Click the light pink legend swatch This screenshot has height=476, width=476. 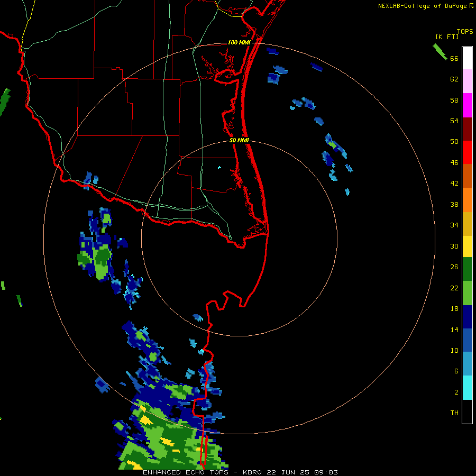(467, 81)
